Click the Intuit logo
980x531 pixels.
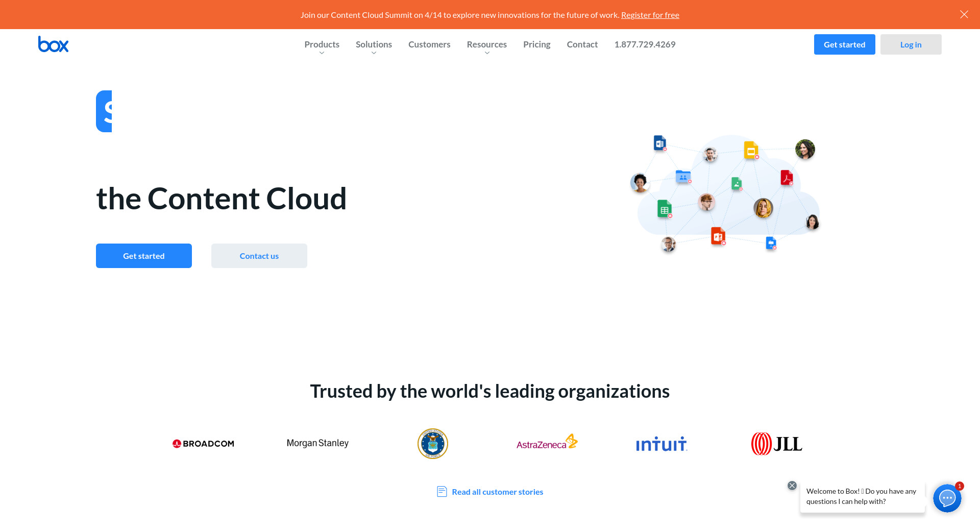[x=661, y=444]
